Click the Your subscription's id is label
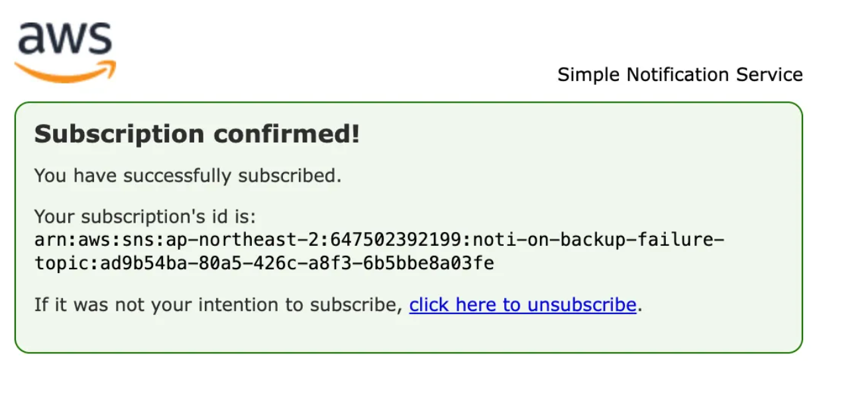The image size is (868, 407). tap(144, 217)
